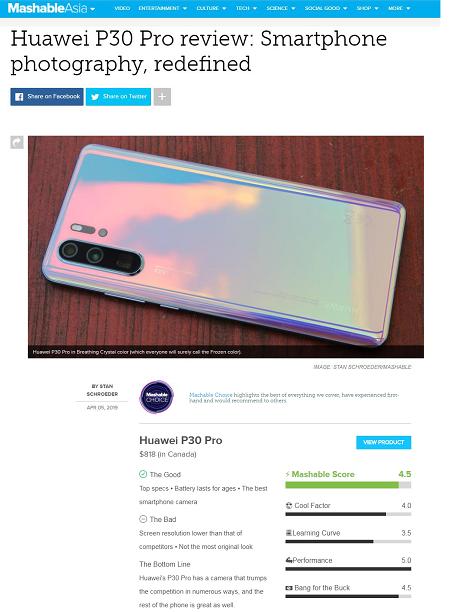Click the share arrow icon beside the photo
Image resolution: width=450 pixels, height=612 pixels.
coord(17,142)
